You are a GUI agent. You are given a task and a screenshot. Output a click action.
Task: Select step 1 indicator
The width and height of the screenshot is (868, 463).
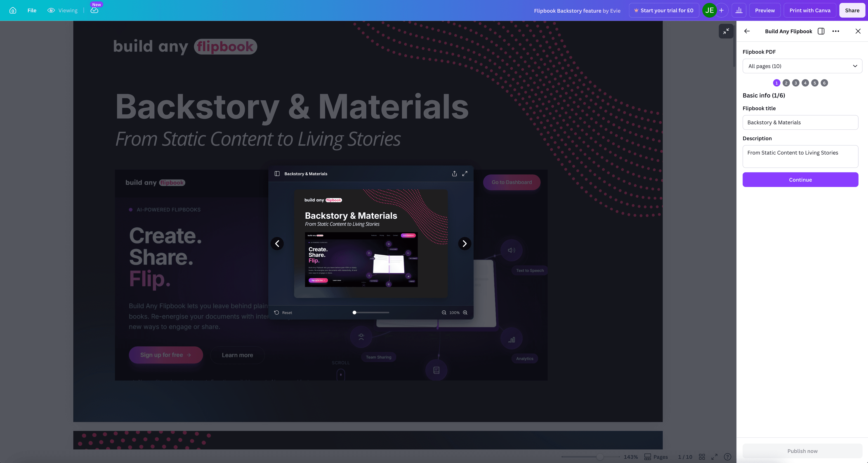click(x=776, y=83)
